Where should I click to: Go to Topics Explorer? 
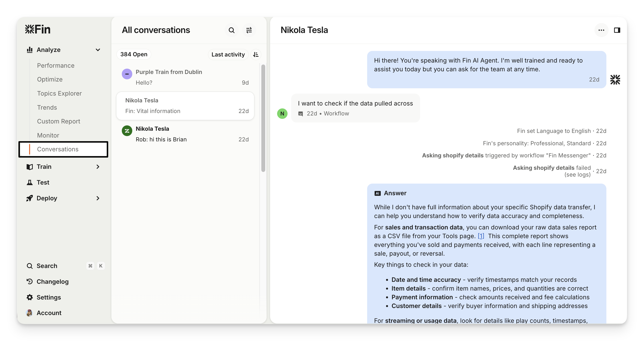click(59, 93)
